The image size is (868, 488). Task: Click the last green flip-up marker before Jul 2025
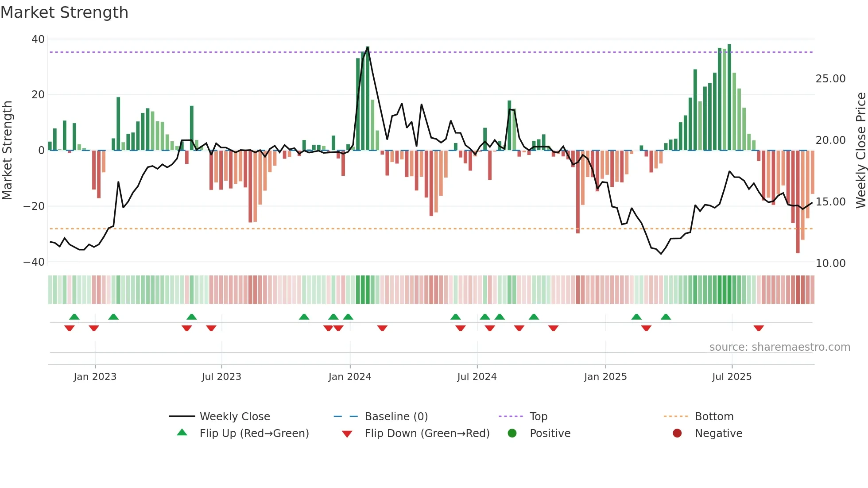tap(666, 317)
